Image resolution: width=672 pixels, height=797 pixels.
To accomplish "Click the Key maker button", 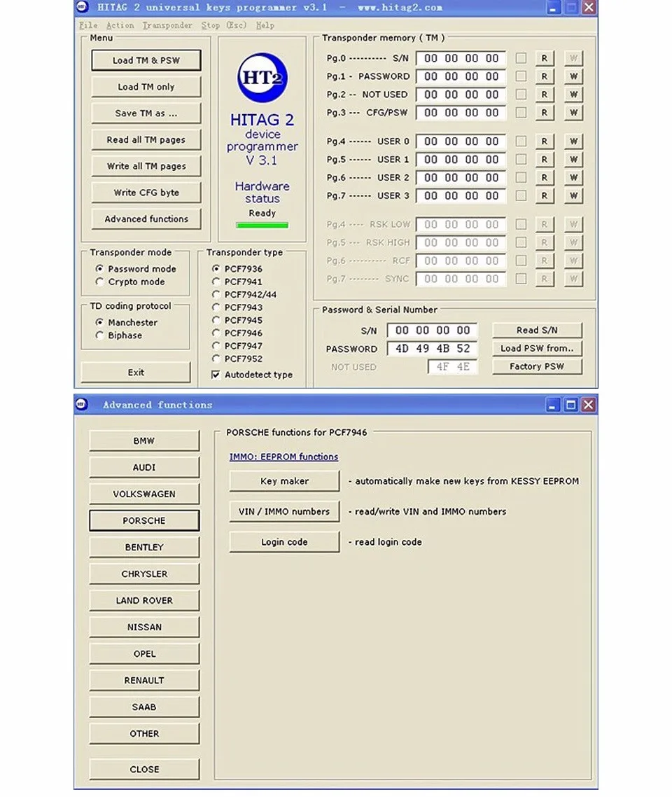I will pyautogui.click(x=284, y=481).
